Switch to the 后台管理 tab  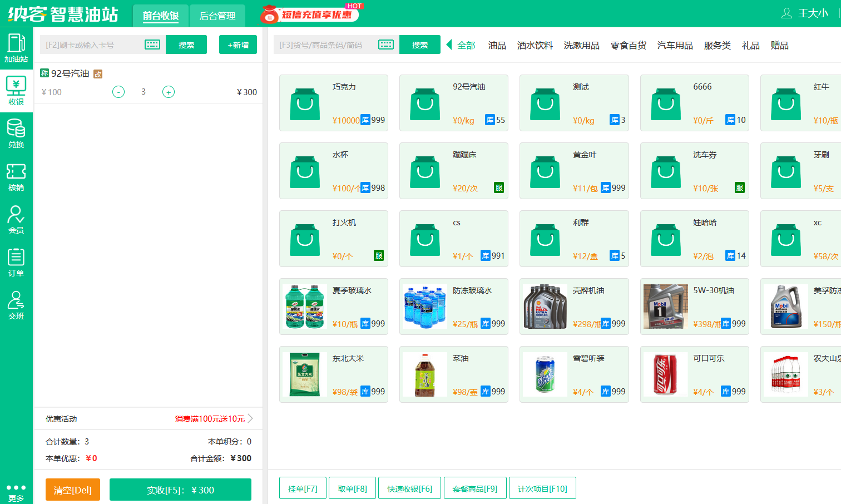(217, 16)
